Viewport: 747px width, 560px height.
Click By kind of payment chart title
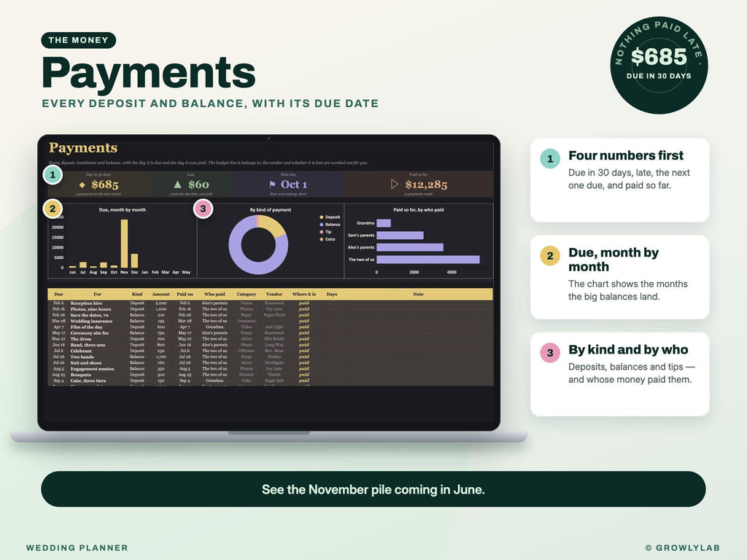coord(271,209)
